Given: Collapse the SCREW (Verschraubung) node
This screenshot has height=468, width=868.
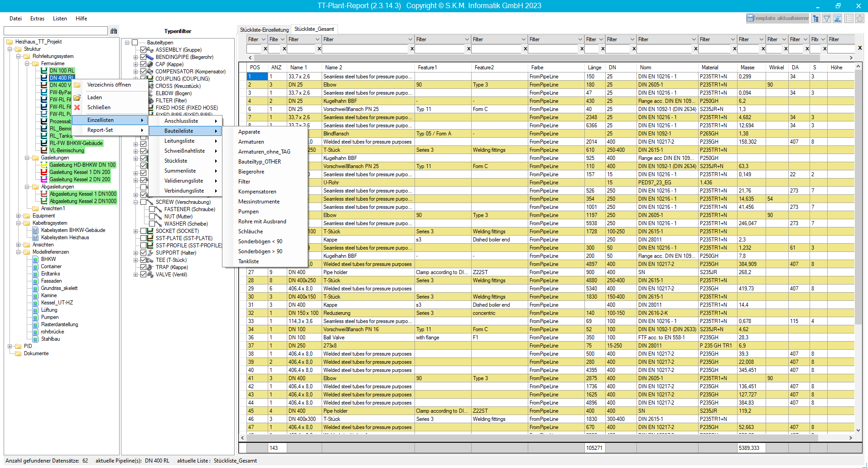Looking at the screenshot, I should coord(135,202).
